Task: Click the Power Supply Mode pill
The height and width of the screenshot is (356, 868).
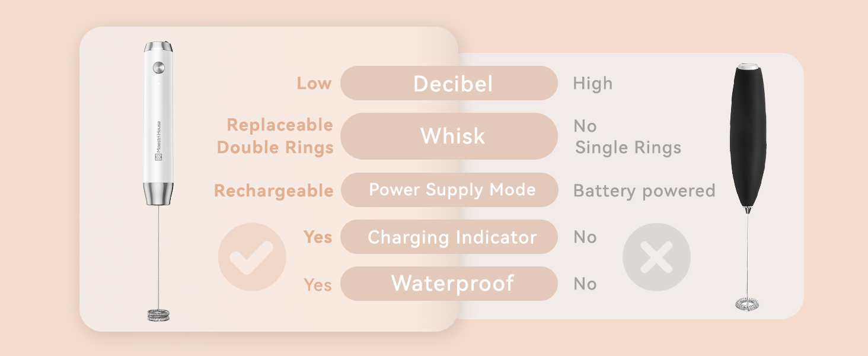Action: coord(449,190)
